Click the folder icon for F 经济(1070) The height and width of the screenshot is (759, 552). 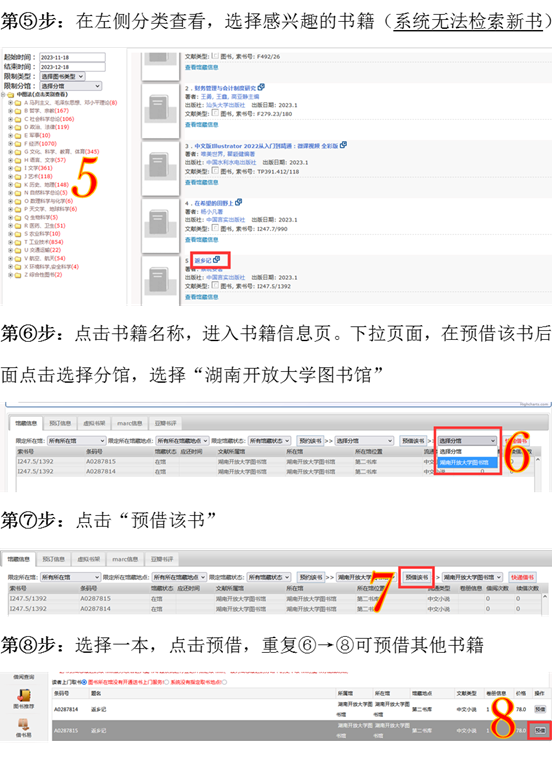(18, 144)
